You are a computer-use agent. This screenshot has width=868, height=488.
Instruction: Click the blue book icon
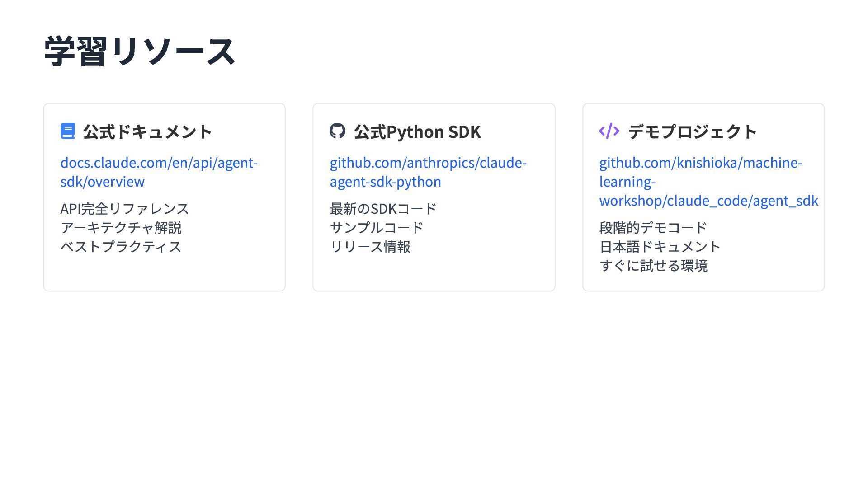(x=68, y=131)
